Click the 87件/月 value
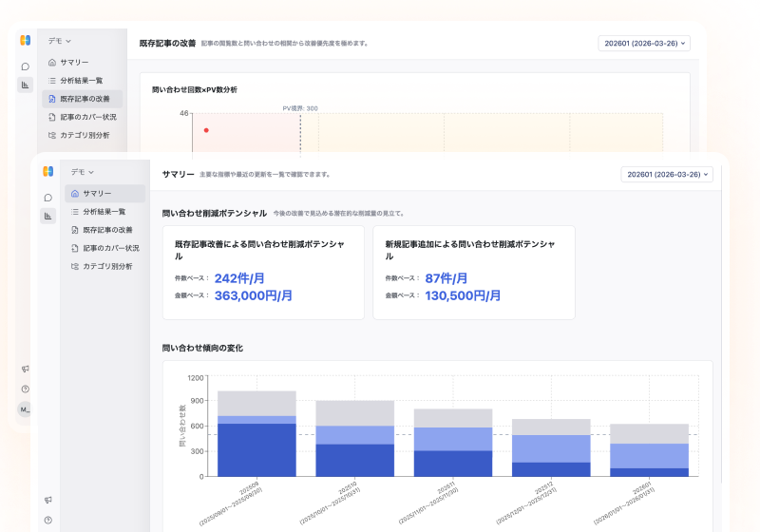760x532 pixels. [x=446, y=278]
